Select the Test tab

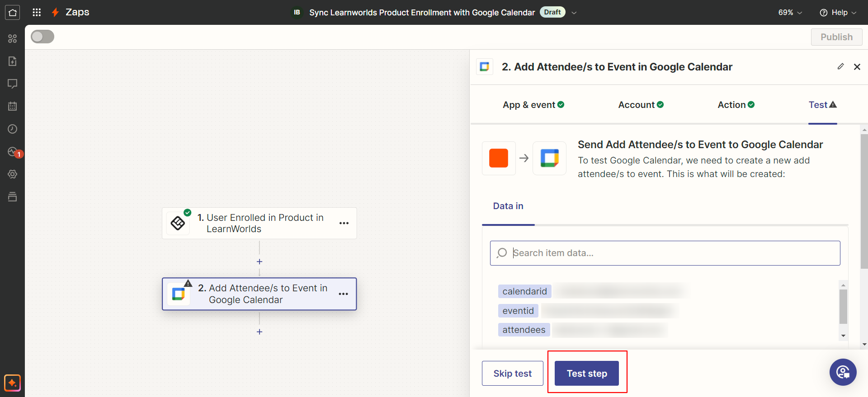[823, 105]
